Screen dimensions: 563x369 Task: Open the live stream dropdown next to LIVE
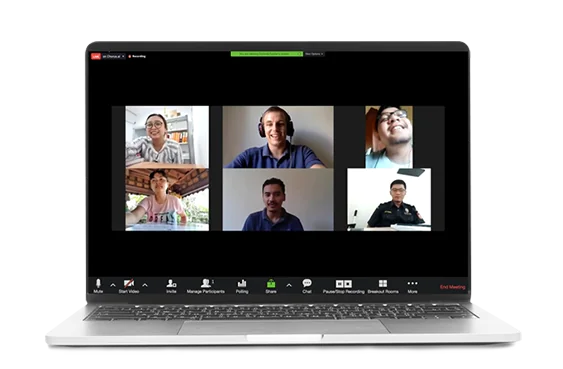[113, 56]
